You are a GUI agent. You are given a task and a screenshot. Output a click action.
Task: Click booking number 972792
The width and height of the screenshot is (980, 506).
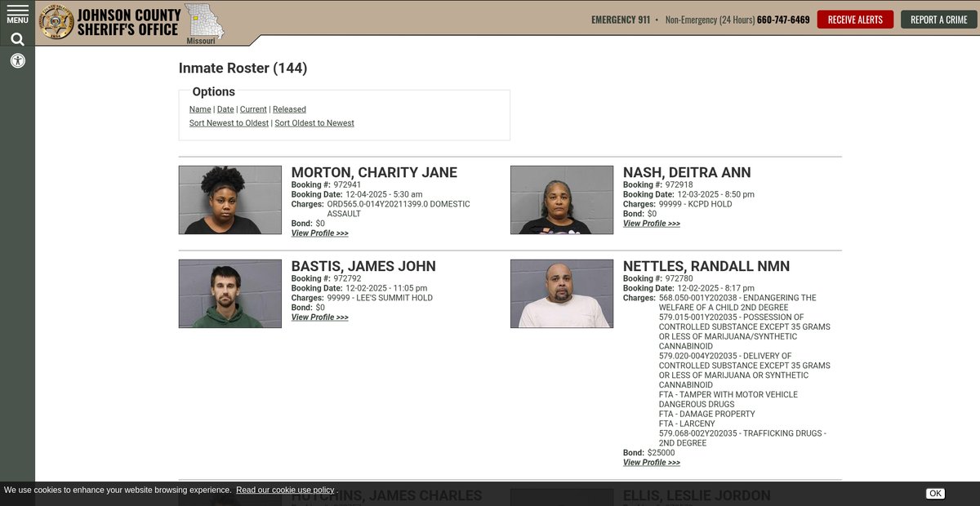point(347,279)
